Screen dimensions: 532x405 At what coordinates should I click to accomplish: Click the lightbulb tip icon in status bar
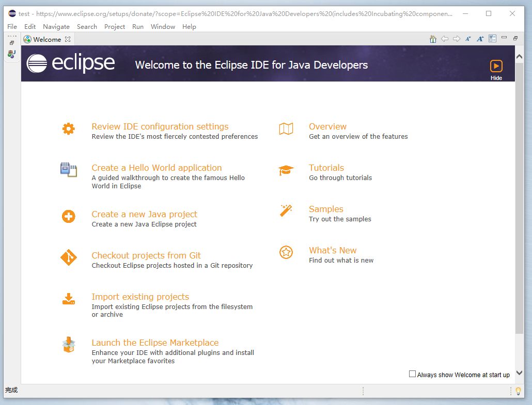coord(518,391)
